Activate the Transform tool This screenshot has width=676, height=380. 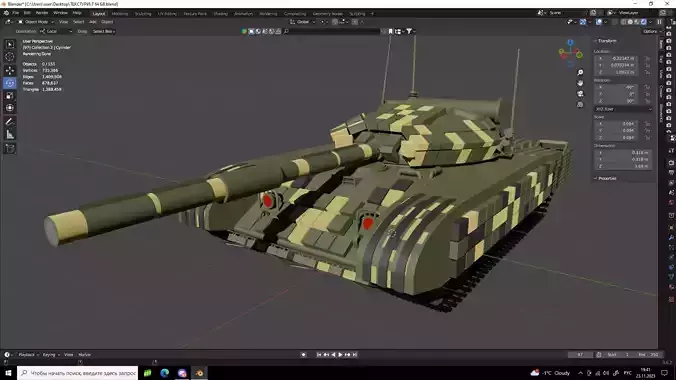coord(10,108)
